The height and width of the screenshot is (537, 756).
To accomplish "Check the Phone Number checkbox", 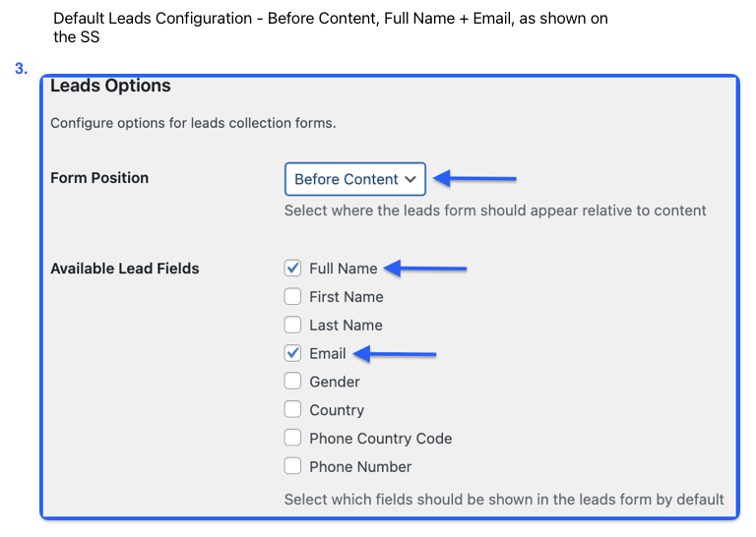I will [x=292, y=466].
